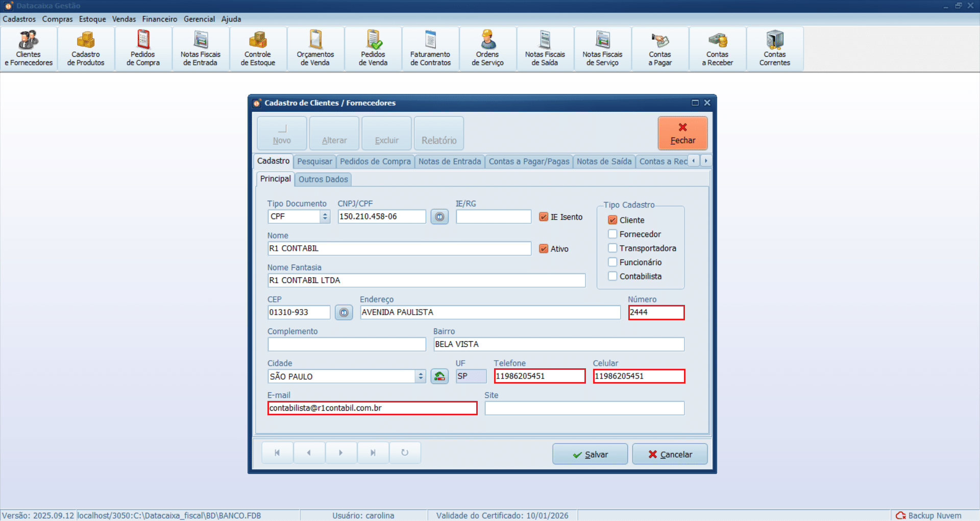980x521 pixels.
Task: Open the Financeiro menu
Action: pyautogui.click(x=159, y=19)
